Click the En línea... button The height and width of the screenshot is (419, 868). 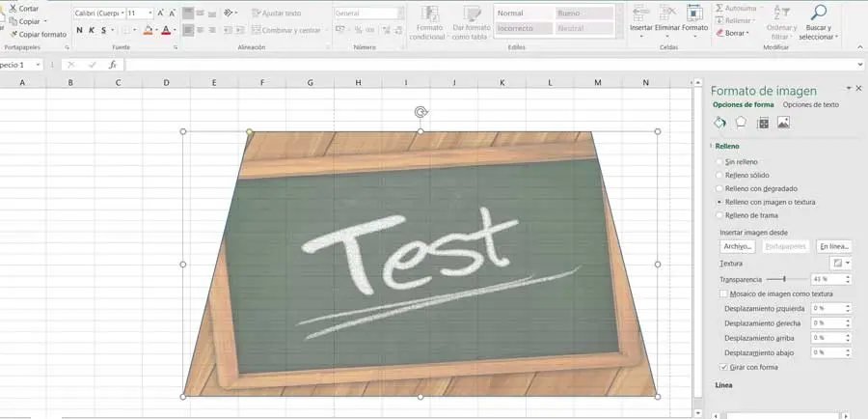pyautogui.click(x=833, y=246)
